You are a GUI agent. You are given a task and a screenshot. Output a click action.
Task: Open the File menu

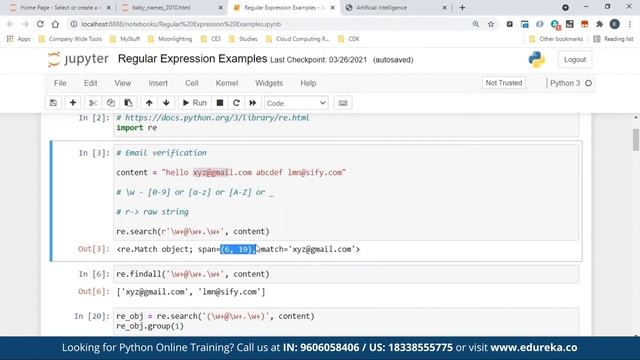point(60,83)
